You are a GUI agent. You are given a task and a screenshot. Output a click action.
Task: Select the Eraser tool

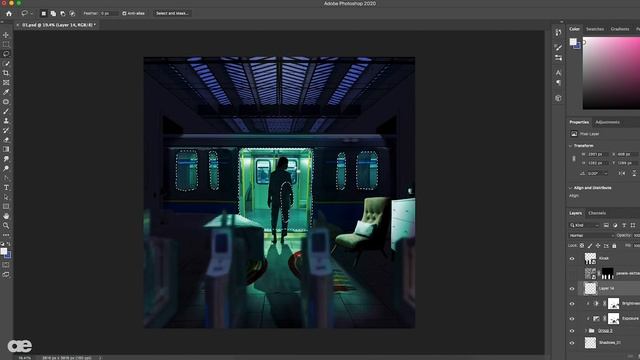point(6,140)
